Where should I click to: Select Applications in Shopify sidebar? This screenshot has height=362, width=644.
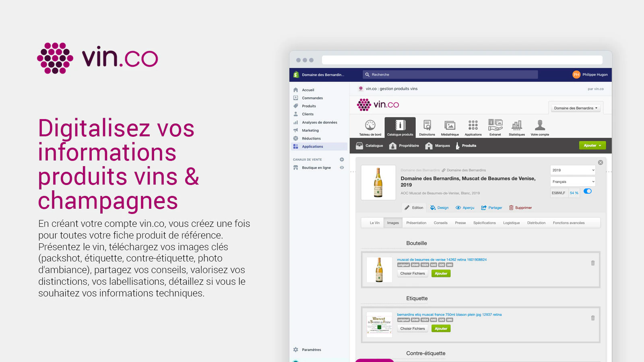pyautogui.click(x=320, y=147)
